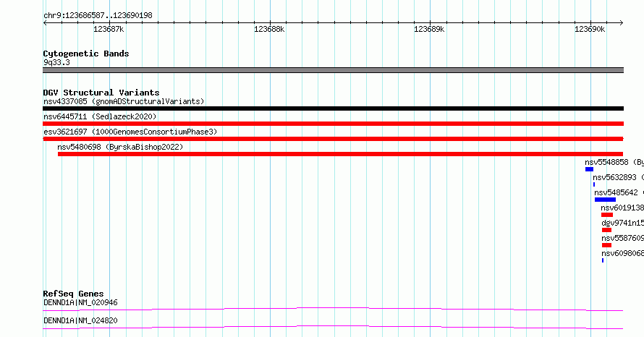The width and height of the screenshot is (644, 337).
Task: Click the tiny blue mark under nsv6098068
Action: pos(603,260)
